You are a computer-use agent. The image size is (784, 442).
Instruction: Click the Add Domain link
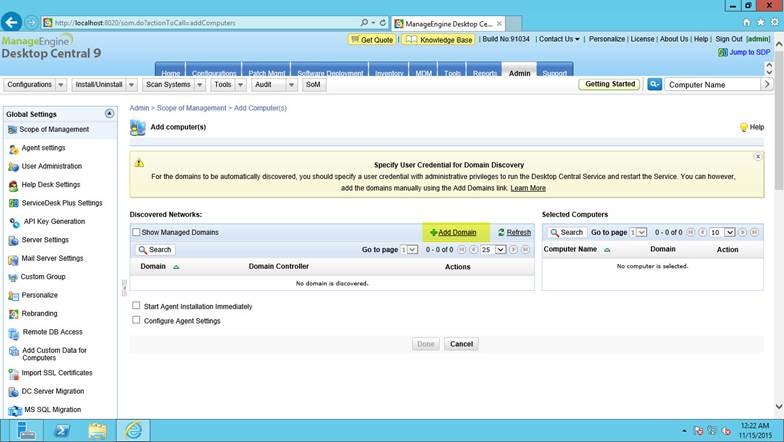[x=457, y=232]
